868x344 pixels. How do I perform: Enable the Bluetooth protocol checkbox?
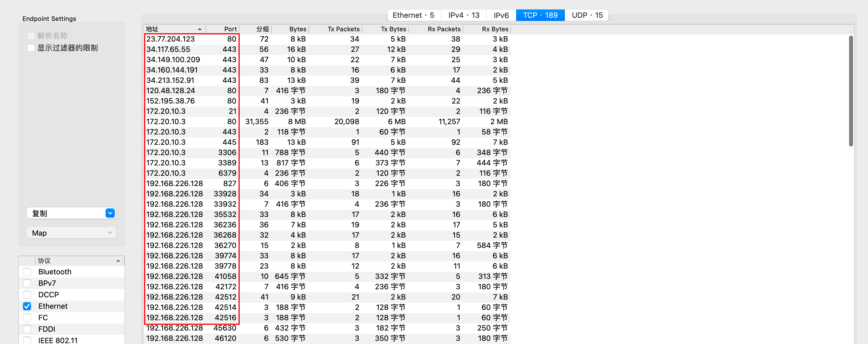[27, 272]
